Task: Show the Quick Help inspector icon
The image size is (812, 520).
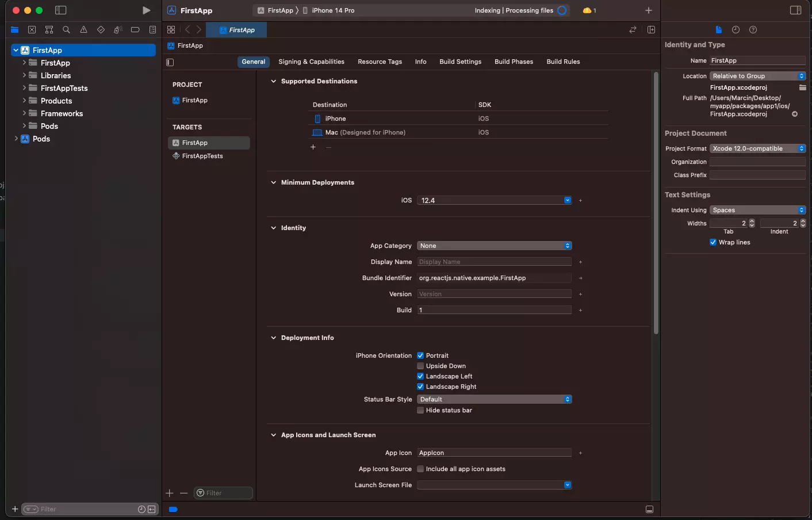Action: pos(753,30)
